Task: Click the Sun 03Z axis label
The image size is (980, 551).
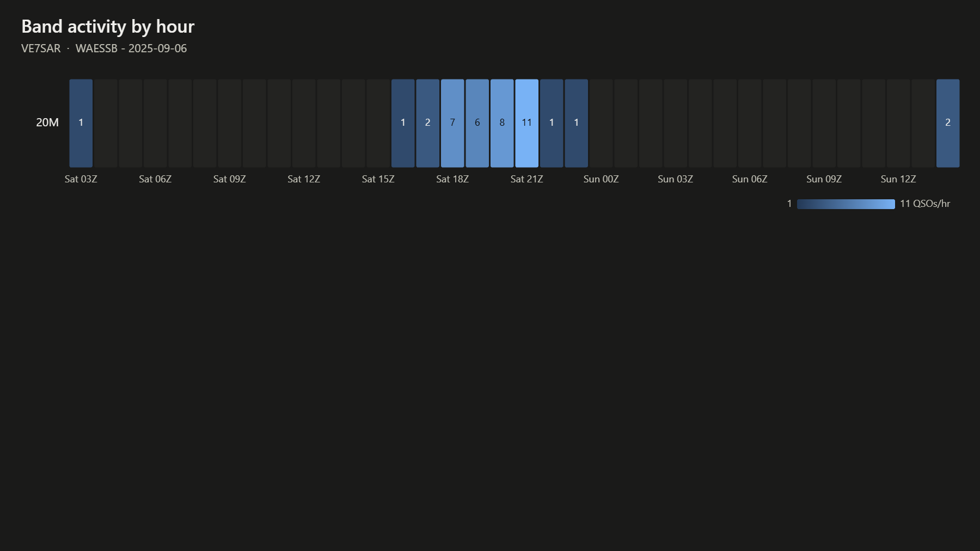Action: tap(675, 179)
